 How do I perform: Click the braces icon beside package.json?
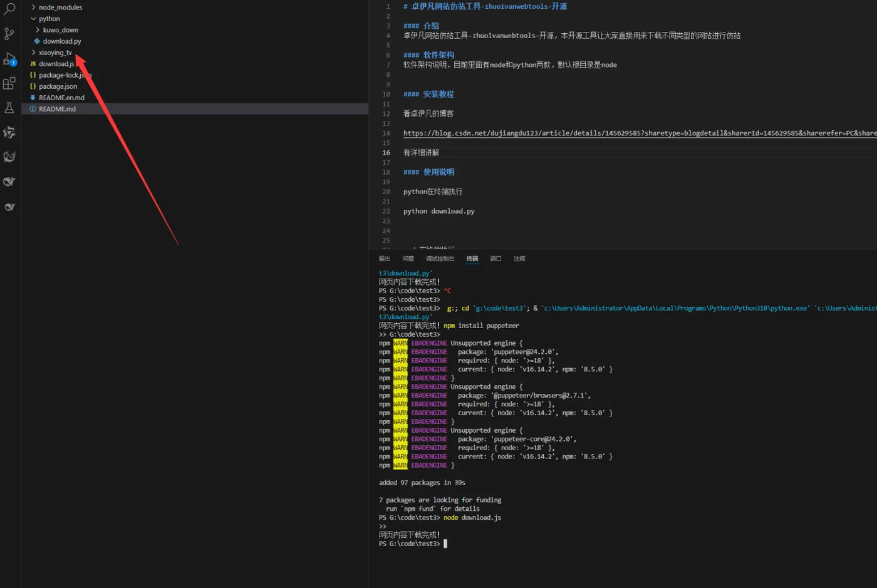point(33,86)
